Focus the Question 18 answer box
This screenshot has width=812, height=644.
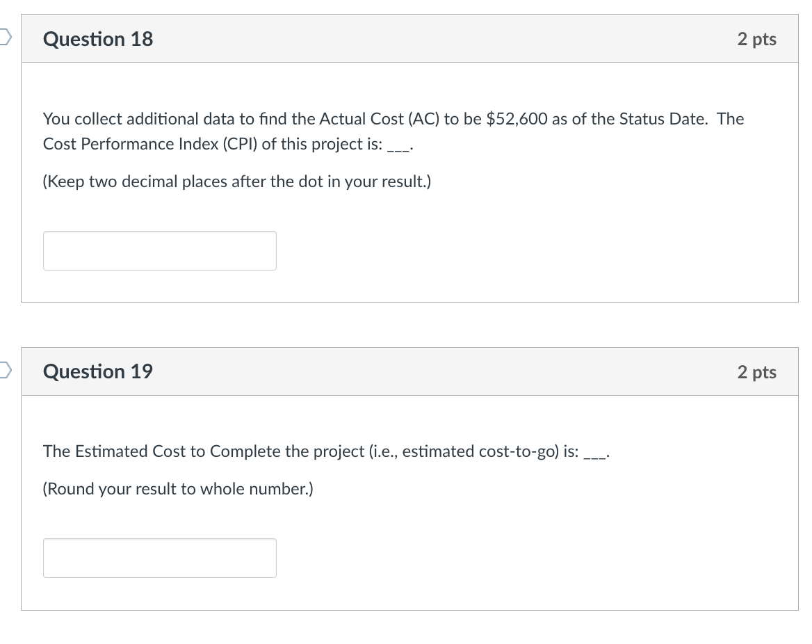159,251
